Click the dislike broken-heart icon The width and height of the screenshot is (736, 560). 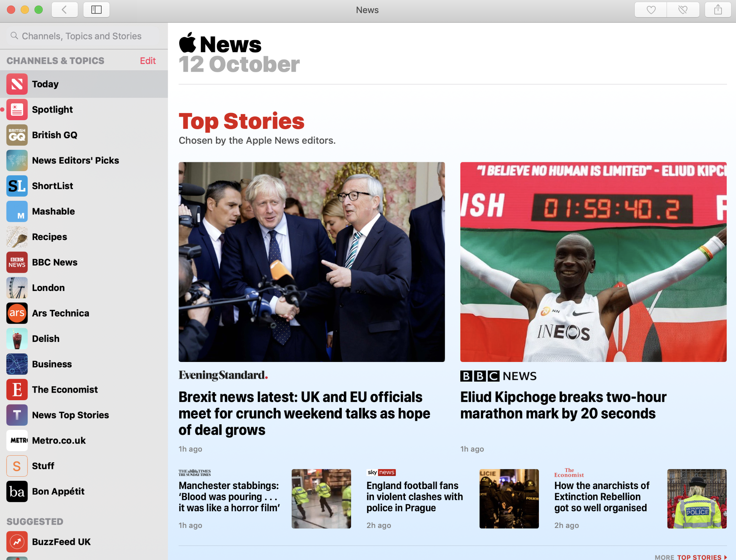coord(683,10)
